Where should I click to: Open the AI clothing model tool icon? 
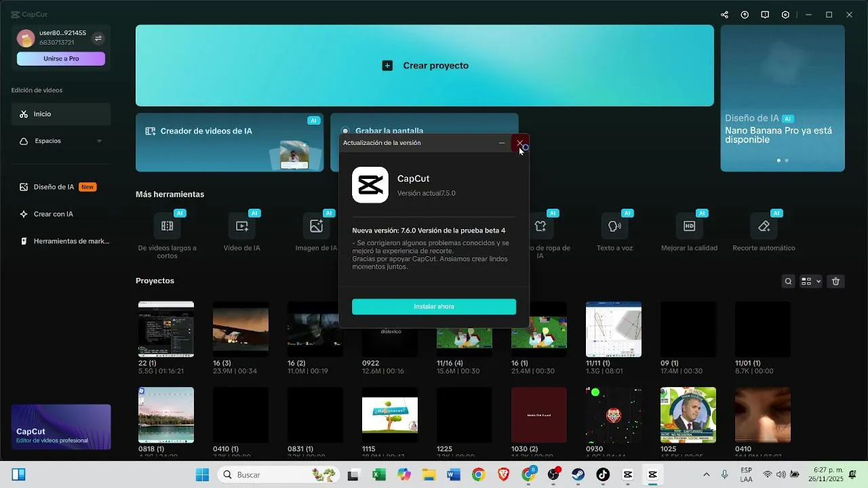pos(540,226)
